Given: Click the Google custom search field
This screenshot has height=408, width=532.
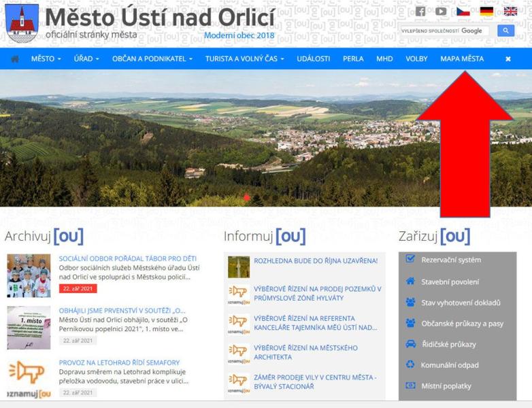Looking at the screenshot, I should coord(443,31).
